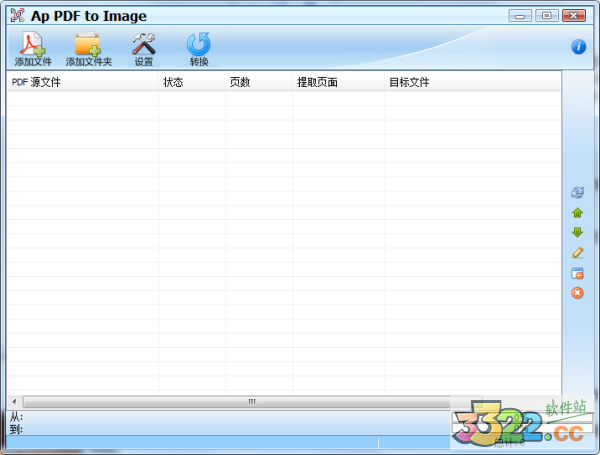The image size is (600, 455).
Task: Clear the list with the red X icon
Action: pos(577,293)
